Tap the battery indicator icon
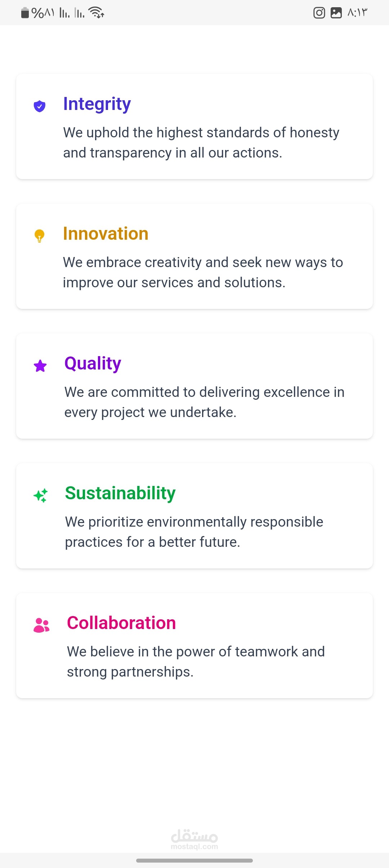The image size is (389, 868). tap(25, 13)
